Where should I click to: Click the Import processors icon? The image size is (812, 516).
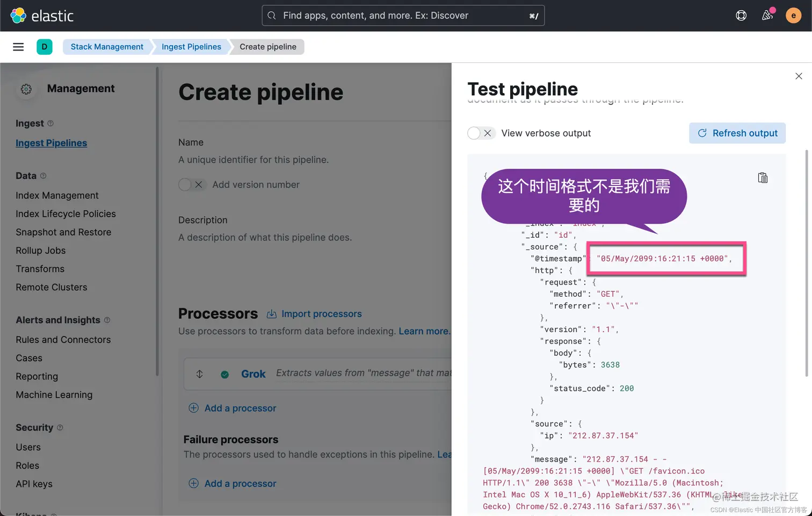click(272, 314)
